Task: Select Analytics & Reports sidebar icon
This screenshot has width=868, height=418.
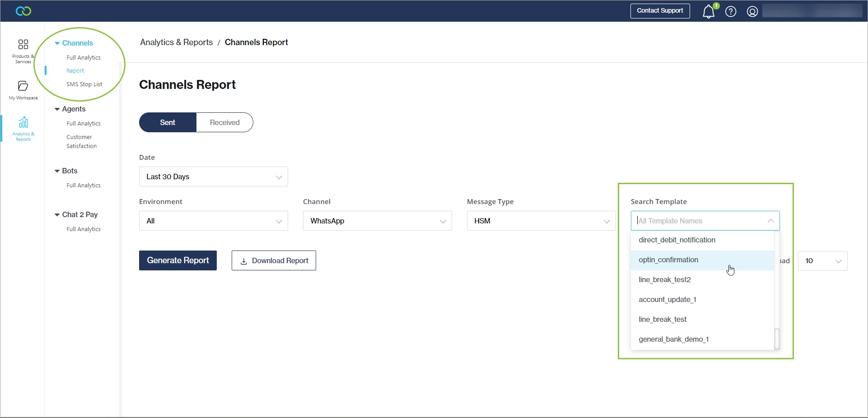Action: click(x=23, y=128)
